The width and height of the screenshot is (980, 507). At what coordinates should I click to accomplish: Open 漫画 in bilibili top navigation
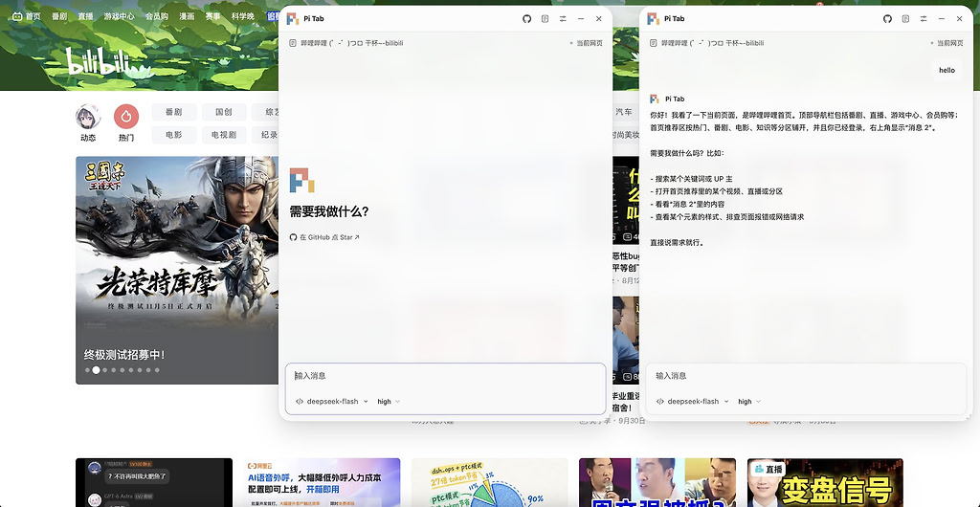pyautogui.click(x=187, y=16)
